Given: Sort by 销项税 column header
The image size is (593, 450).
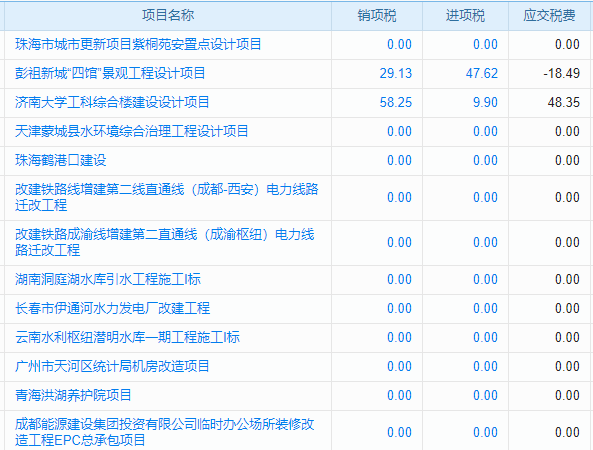Looking at the screenshot, I should pyautogui.click(x=377, y=16).
